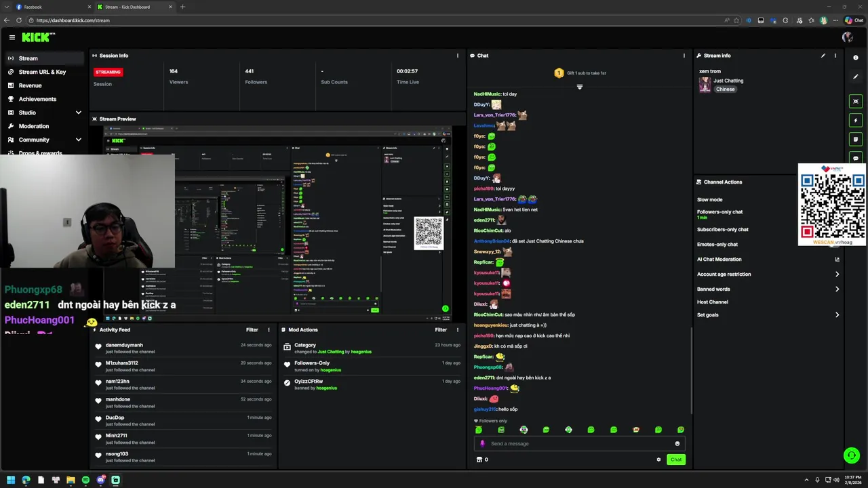Screen dimensions: 868x488
Task: Click the chat panel scrollbar
Action: [691, 369]
